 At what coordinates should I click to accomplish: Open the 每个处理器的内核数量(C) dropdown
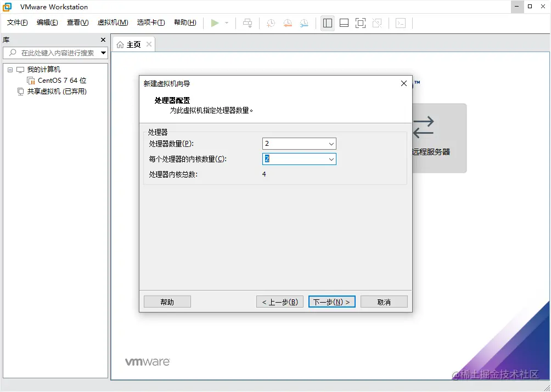point(331,160)
